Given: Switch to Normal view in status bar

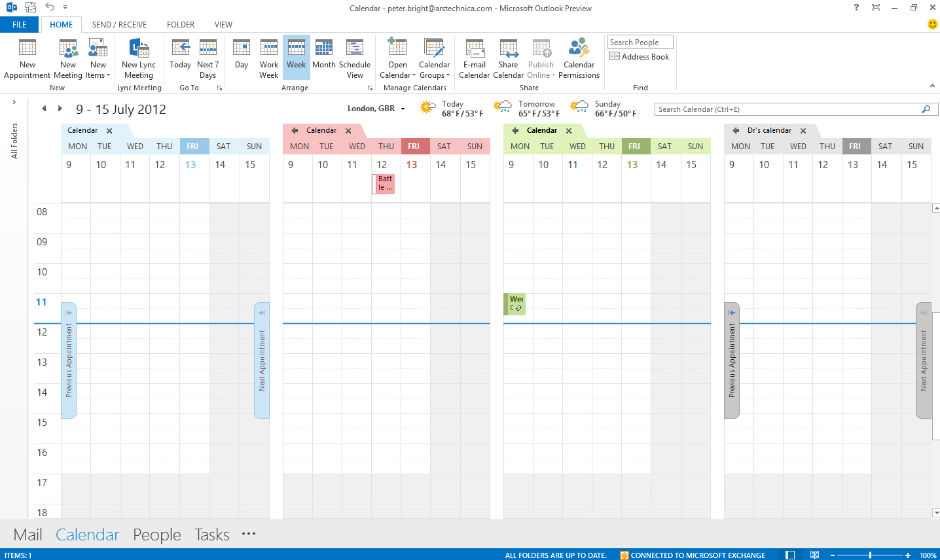Looking at the screenshot, I should (790, 555).
